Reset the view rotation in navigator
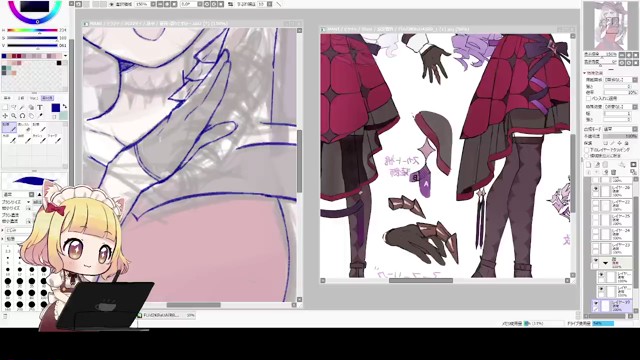The image size is (640, 360). [x=636, y=63]
